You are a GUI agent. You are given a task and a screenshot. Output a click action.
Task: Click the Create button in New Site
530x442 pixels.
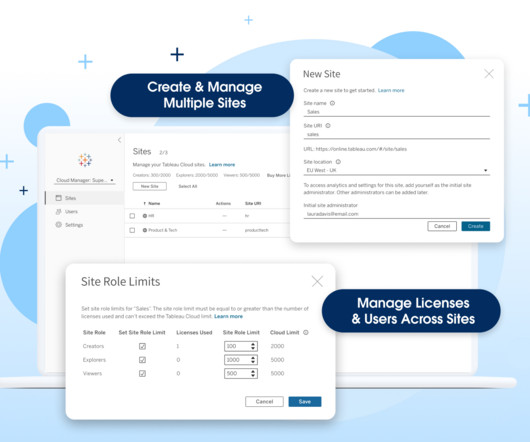click(476, 226)
